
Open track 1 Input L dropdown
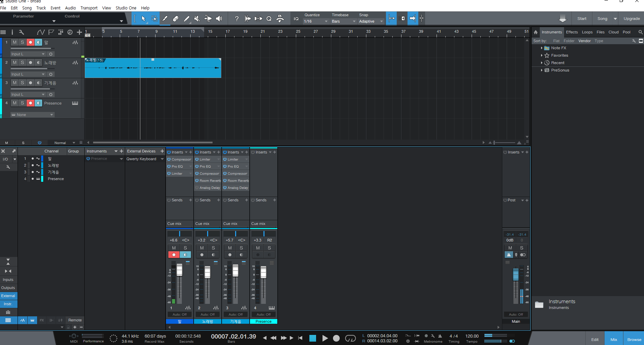[28, 54]
